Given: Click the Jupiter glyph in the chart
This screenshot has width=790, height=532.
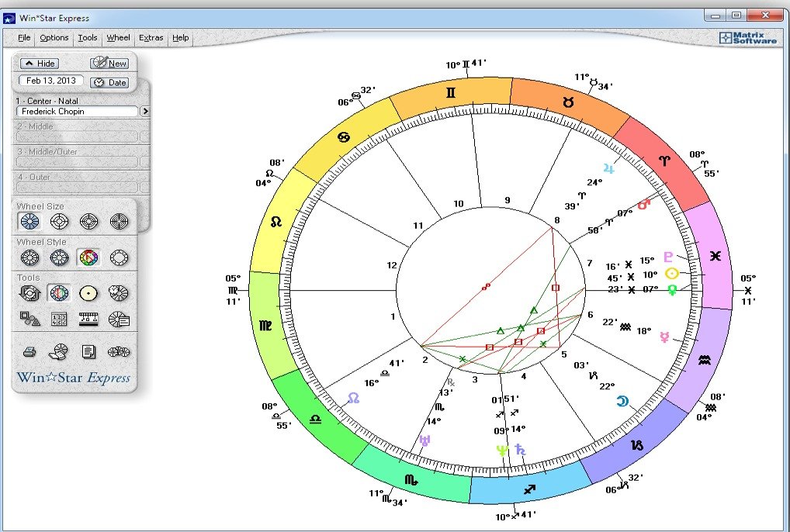Looking at the screenshot, I should (x=608, y=168).
